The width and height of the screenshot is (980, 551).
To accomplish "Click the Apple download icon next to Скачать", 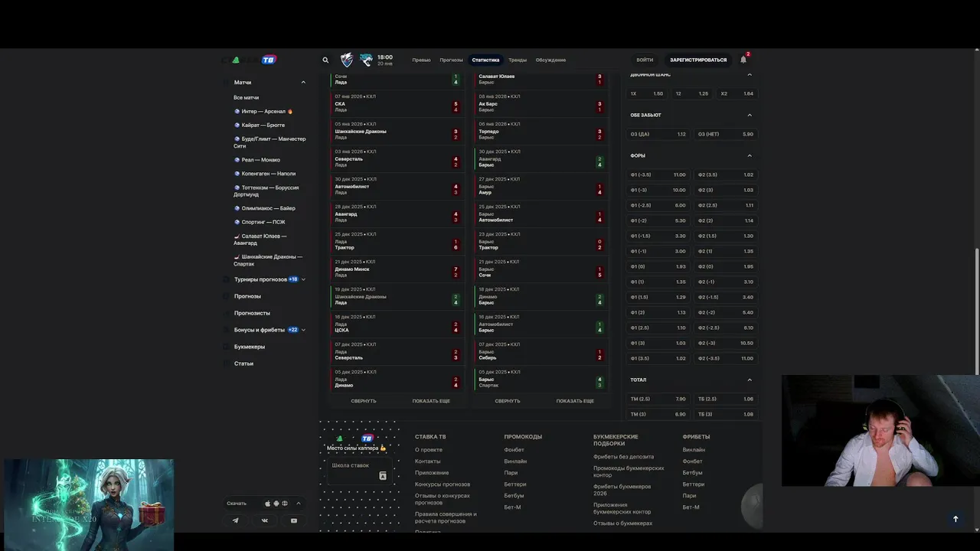I will pos(268,504).
